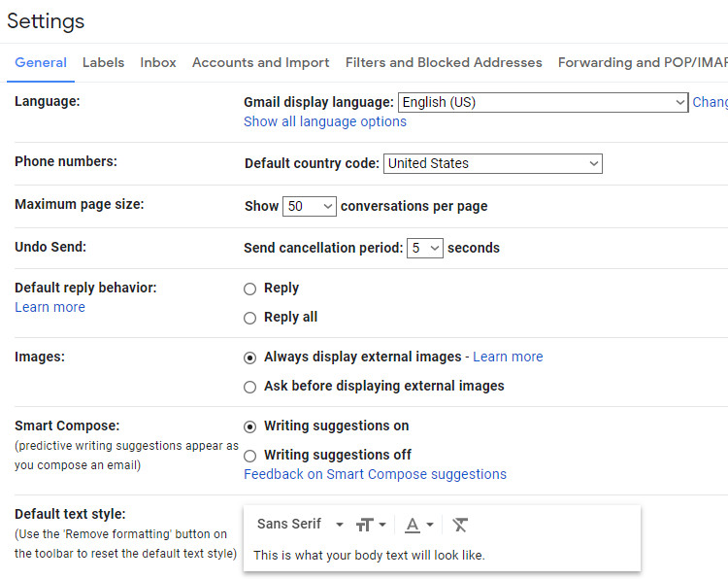Turn Writing suggestions on
The height and width of the screenshot is (579, 728).
[x=249, y=426]
